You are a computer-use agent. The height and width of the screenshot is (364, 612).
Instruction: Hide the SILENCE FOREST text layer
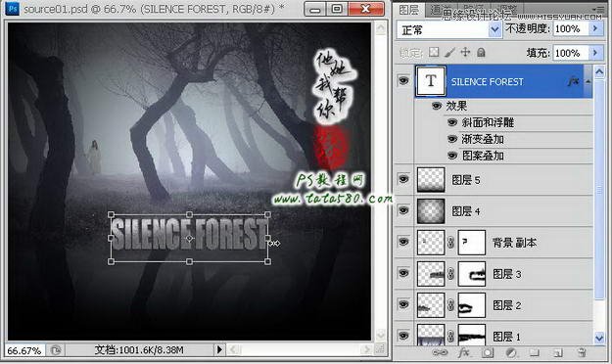404,81
